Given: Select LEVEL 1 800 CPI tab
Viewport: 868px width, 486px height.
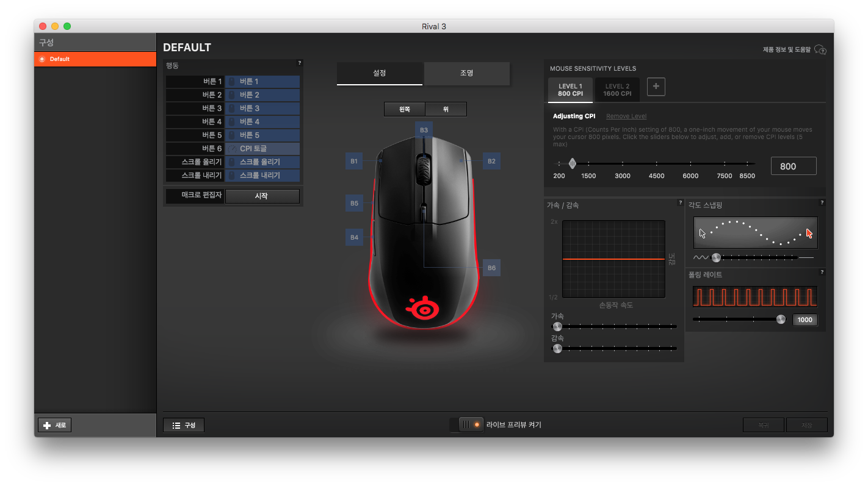Looking at the screenshot, I should pyautogui.click(x=570, y=90).
